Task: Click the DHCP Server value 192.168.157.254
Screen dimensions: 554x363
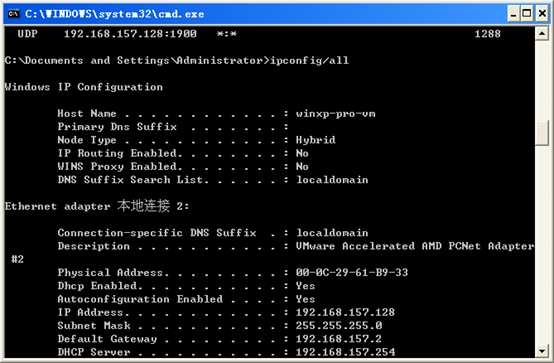Action: click(345, 352)
